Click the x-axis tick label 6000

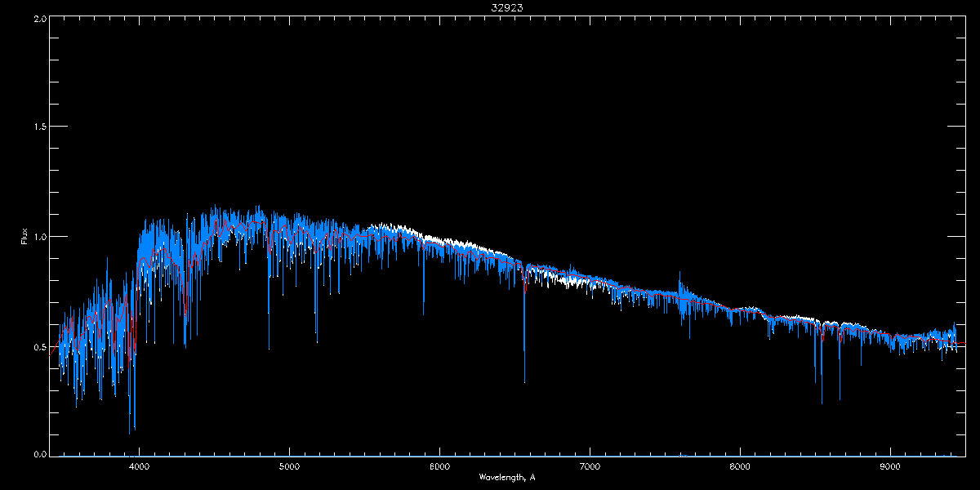440,466
